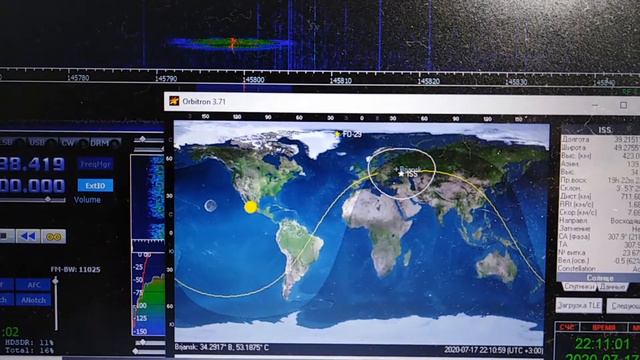Image resolution: width=640 pixels, height=360 pixels.
Task: Click the Загрузка TLE button
Action: click(579, 305)
